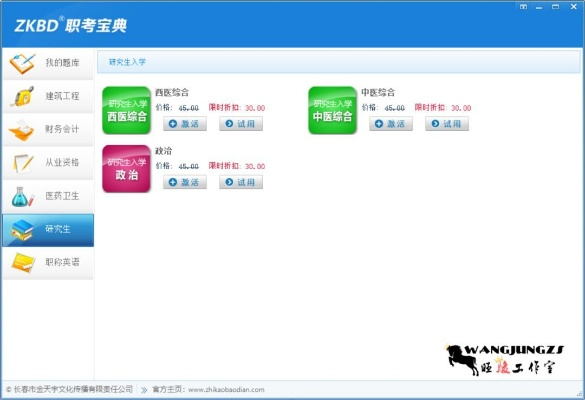This screenshot has width=585, height=400.
Task: Activate the 西医综合 course with 激活
Action: (x=185, y=124)
